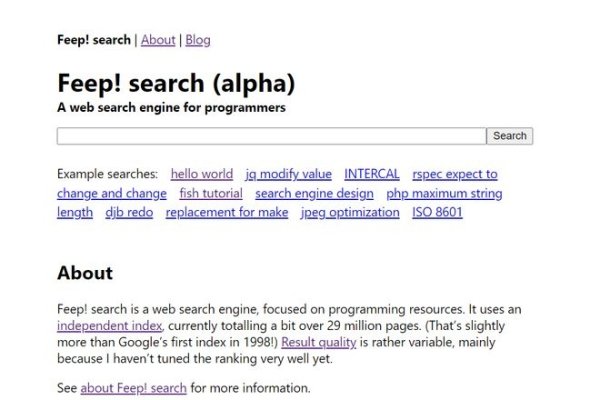Select the 'jq modify value' example search
The image size is (600, 400).
click(x=288, y=174)
